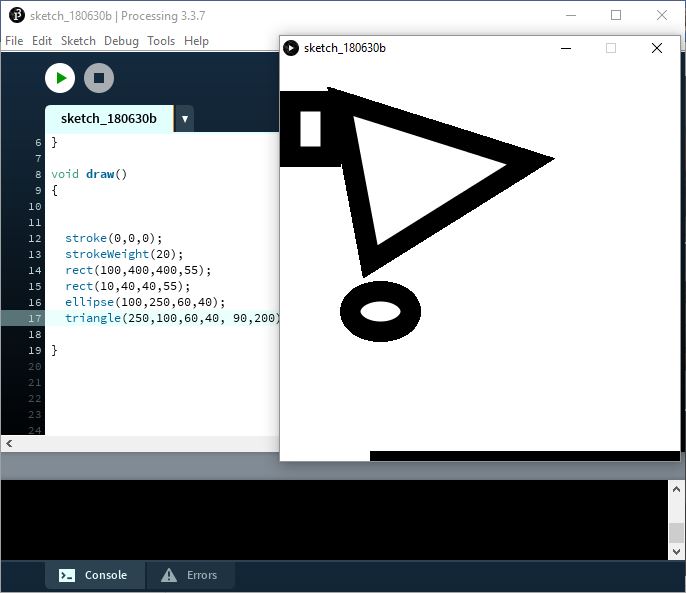The width and height of the screenshot is (686, 593).
Task: Run the sketch with the play button
Action: coord(60,78)
